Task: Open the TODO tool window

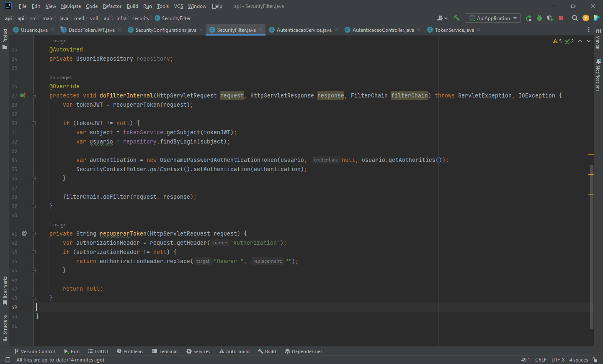Action: tap(98, 351)
